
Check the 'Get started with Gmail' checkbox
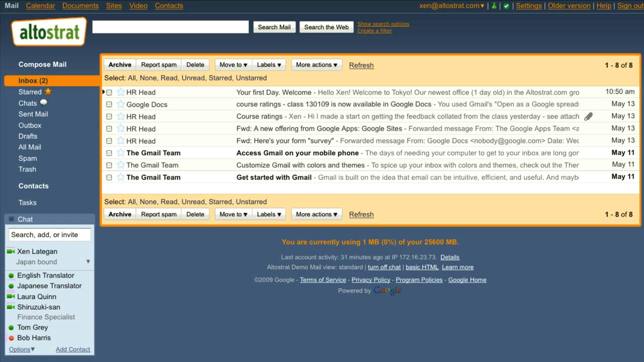[x=109, y=177]
